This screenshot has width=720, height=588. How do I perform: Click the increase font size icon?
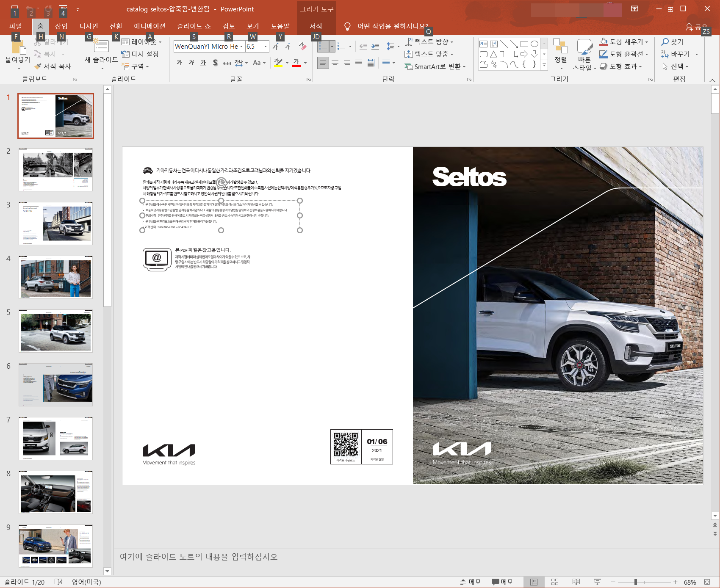pyautogui.click(x=275, y=47)
